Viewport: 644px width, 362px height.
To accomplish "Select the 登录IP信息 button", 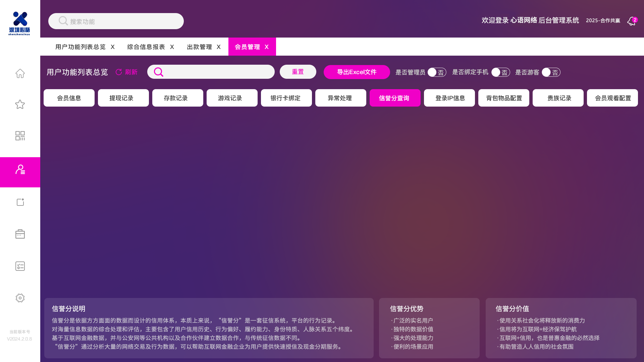I will point(449,98).
